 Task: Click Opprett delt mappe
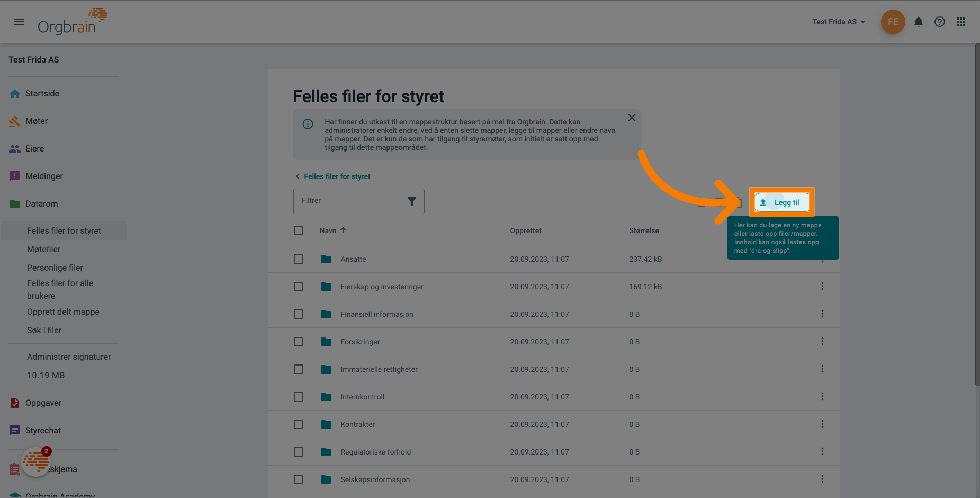pos(63,312)
